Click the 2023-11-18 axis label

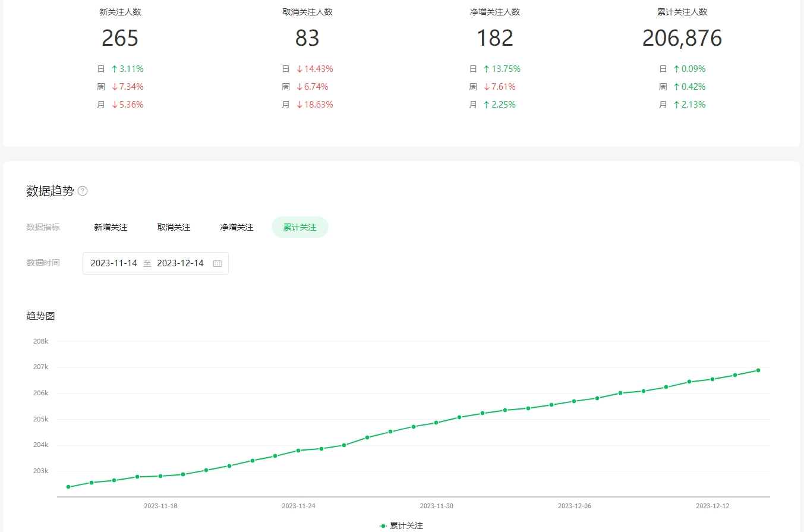pos(160,506)
